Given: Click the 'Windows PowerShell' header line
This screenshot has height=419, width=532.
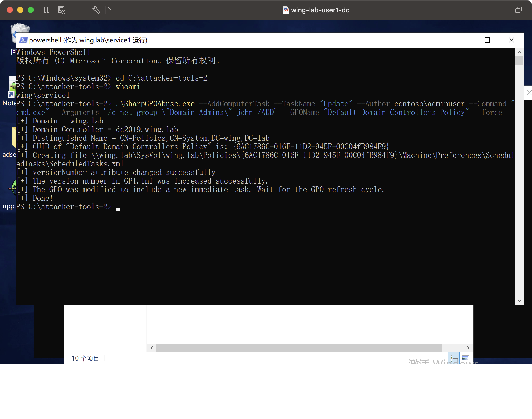Looking at the screenshot, I should coord(53,52).
